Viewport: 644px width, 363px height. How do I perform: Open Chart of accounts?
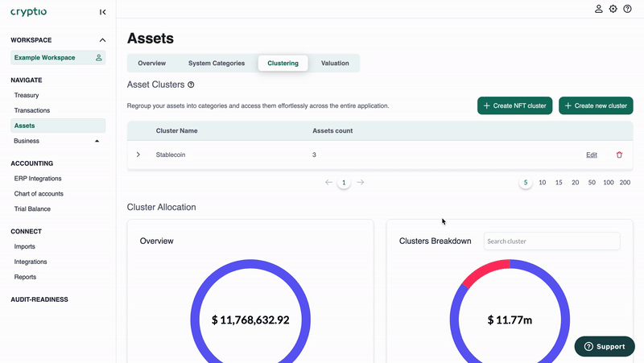tap(39, 194)
